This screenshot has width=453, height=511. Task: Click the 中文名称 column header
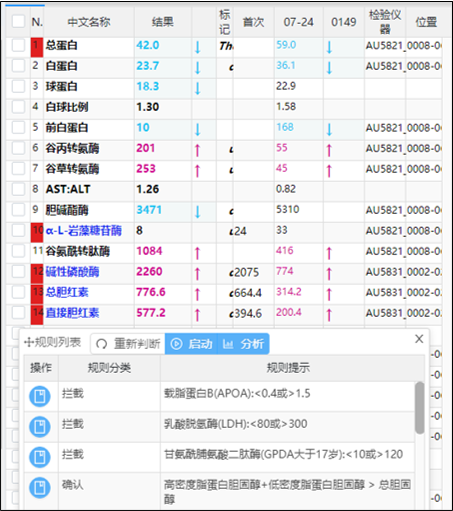point(89,22)
